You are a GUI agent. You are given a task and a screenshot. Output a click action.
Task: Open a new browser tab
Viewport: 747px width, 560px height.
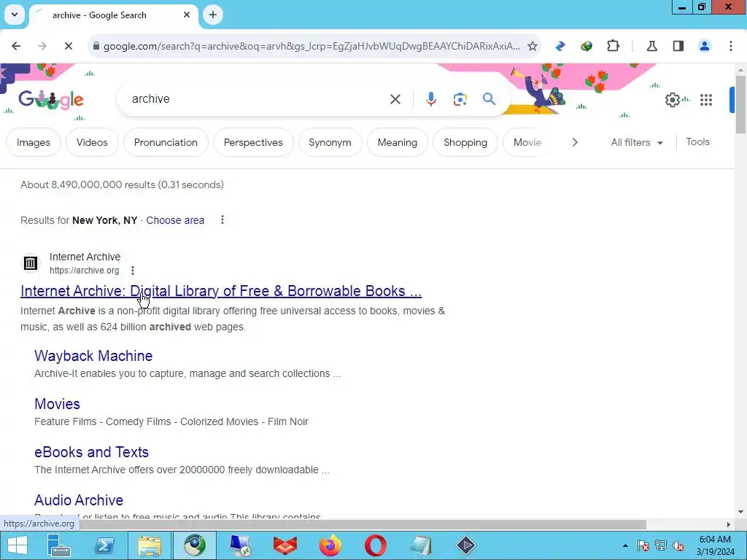click(213, 15)
